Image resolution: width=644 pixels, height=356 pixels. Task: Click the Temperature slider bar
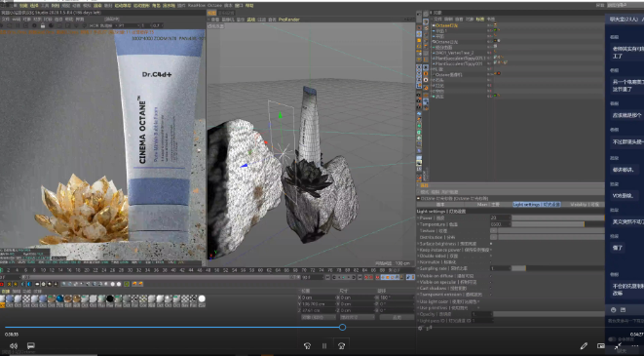(x=558, y=224)
